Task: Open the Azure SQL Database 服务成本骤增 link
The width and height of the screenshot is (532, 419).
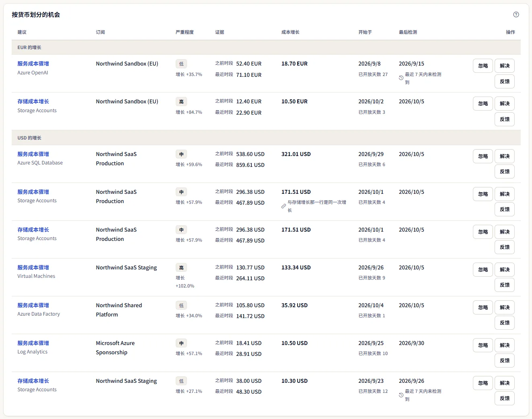Action: pyautogui.click(x=33, y=154)
